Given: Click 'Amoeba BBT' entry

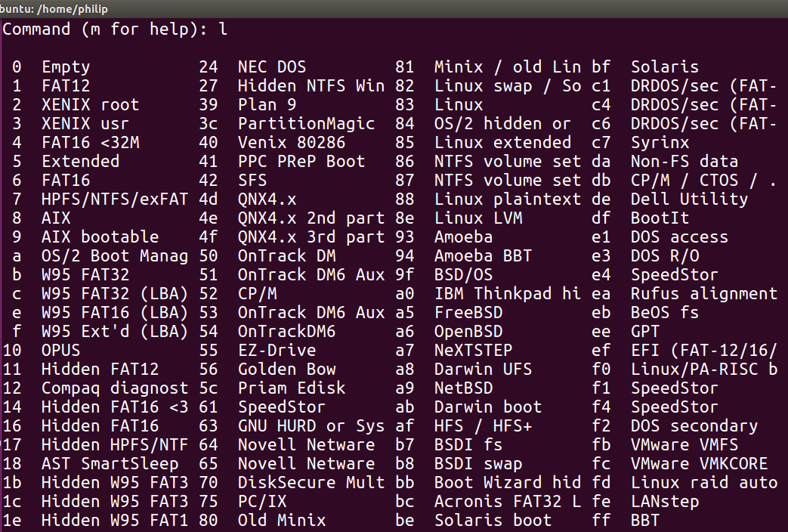Looking at the screenshot, I should click(483, 256).
